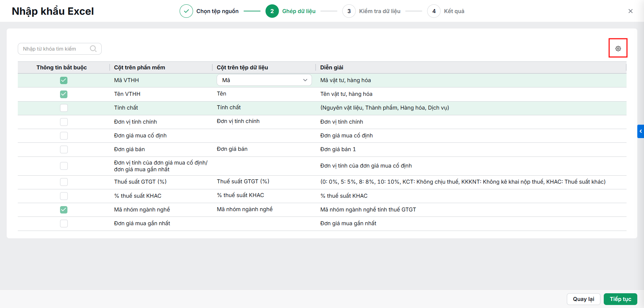This screenshot has height=308, width=644.
Task: Open file column cell showing Tên
Action: point(264,94)
